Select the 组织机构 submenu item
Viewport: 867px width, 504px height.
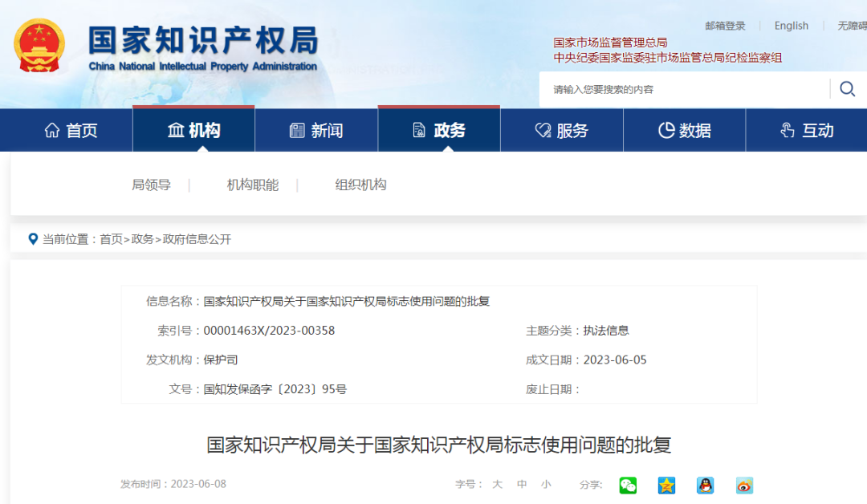360,185
